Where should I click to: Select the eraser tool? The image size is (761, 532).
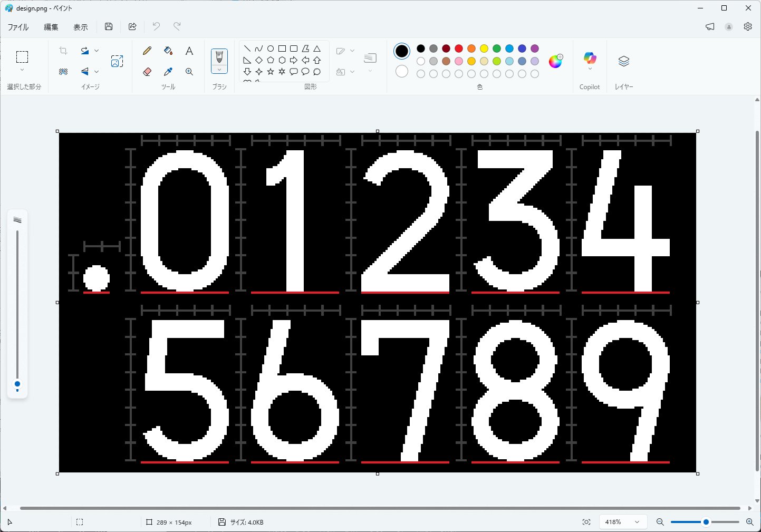147,72
